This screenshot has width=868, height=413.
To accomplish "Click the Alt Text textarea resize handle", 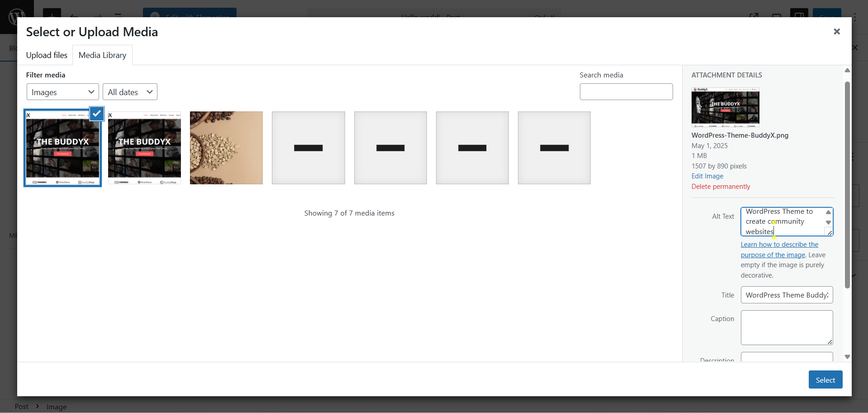I will tap(830, 232).
